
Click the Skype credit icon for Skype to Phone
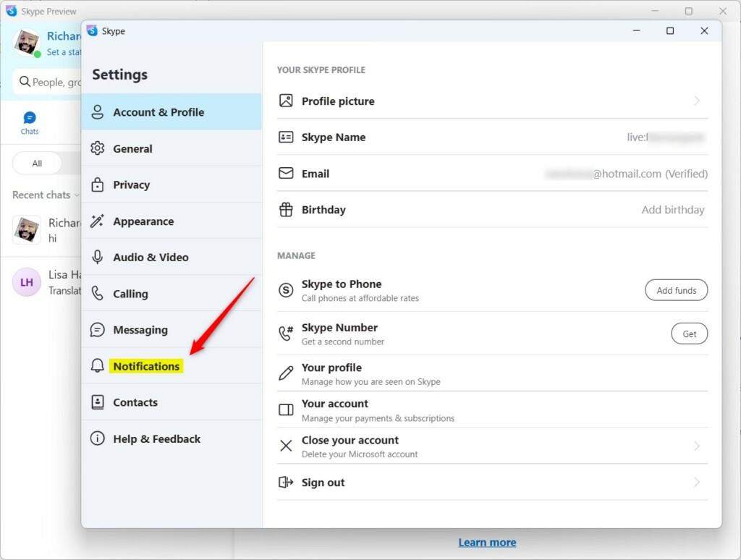(286, 290)
